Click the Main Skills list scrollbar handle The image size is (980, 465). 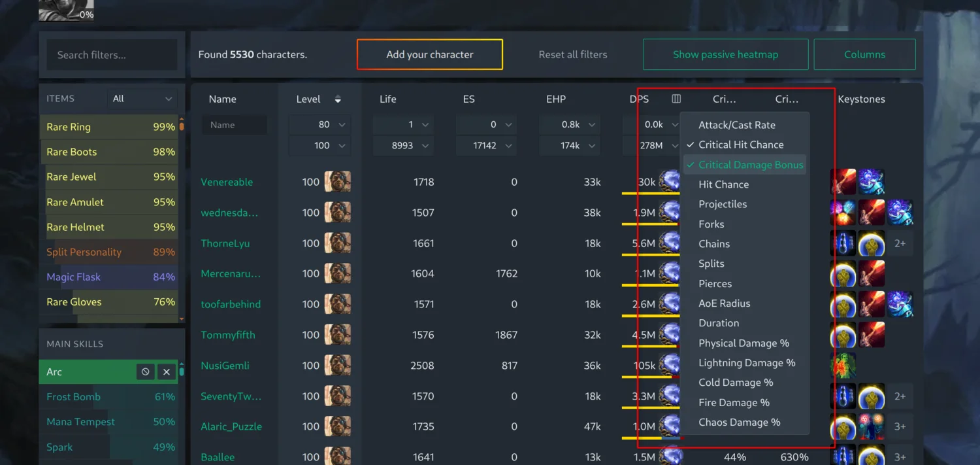click(x=182, y=371)
